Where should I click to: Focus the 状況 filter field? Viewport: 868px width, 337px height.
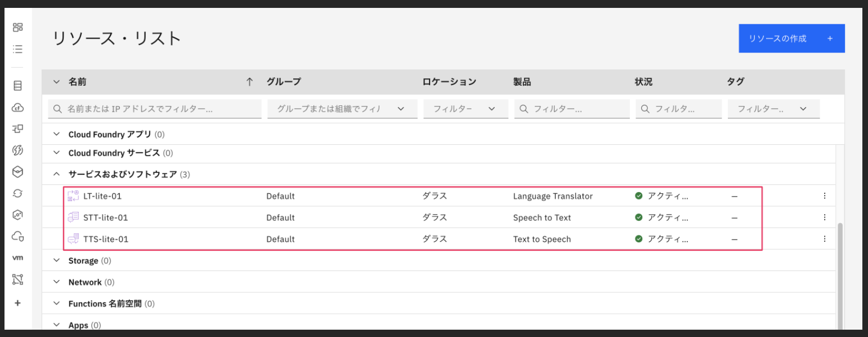click(x=678, y=109)
